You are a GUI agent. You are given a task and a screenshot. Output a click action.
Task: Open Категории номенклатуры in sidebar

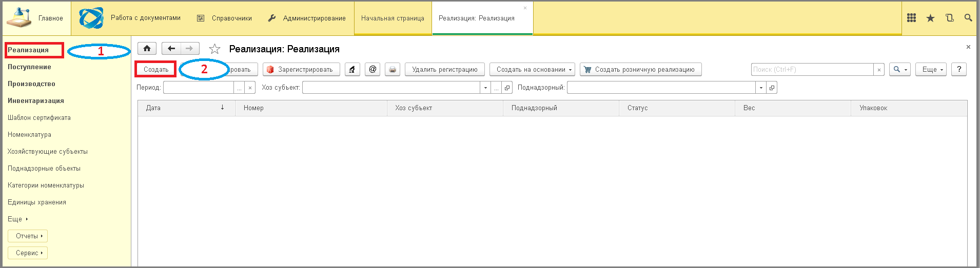click(46, 185)
